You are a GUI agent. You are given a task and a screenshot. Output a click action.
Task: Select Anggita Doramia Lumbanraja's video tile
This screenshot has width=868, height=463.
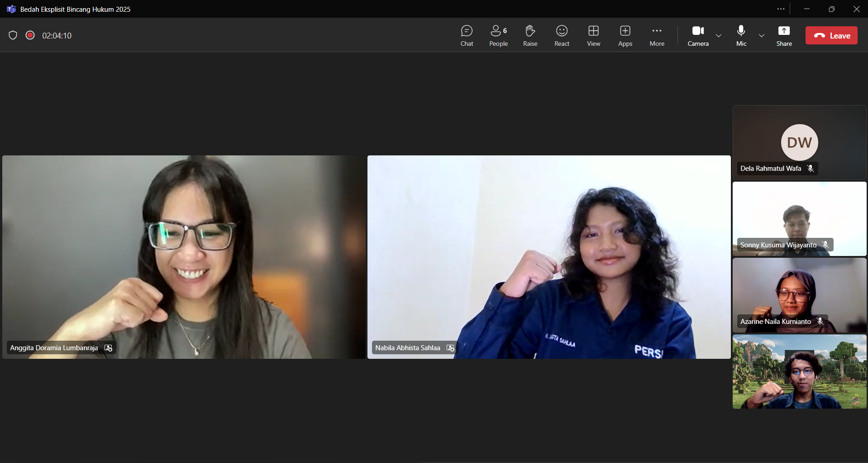[184, 257]
